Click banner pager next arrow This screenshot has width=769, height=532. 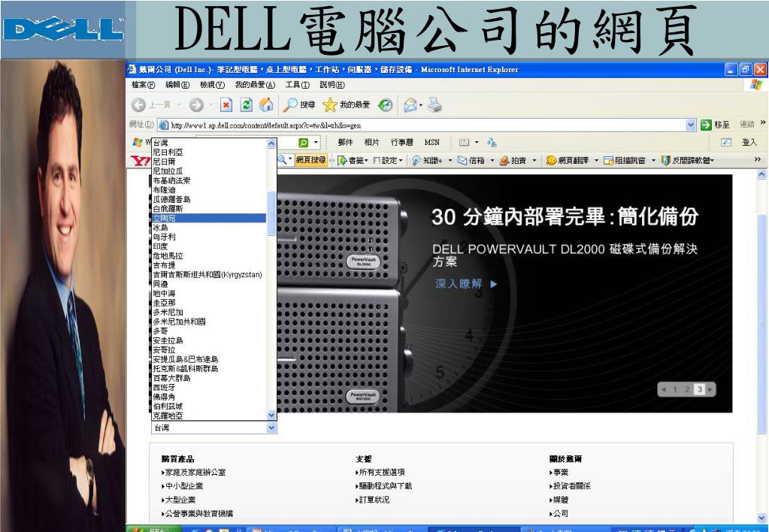[710, 389]
